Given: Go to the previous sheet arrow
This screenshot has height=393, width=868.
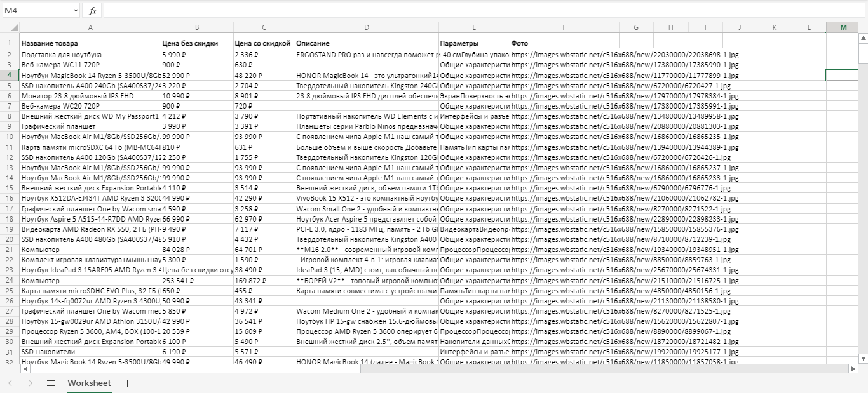Looking at the screenshot, I should tap(10, 383).
